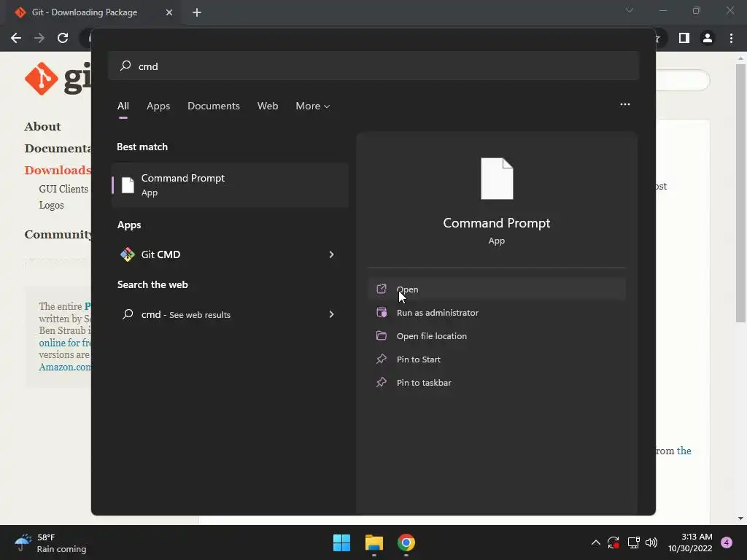Go back in Chrome browser
The image size is (747, 560).
pos(16,38)
